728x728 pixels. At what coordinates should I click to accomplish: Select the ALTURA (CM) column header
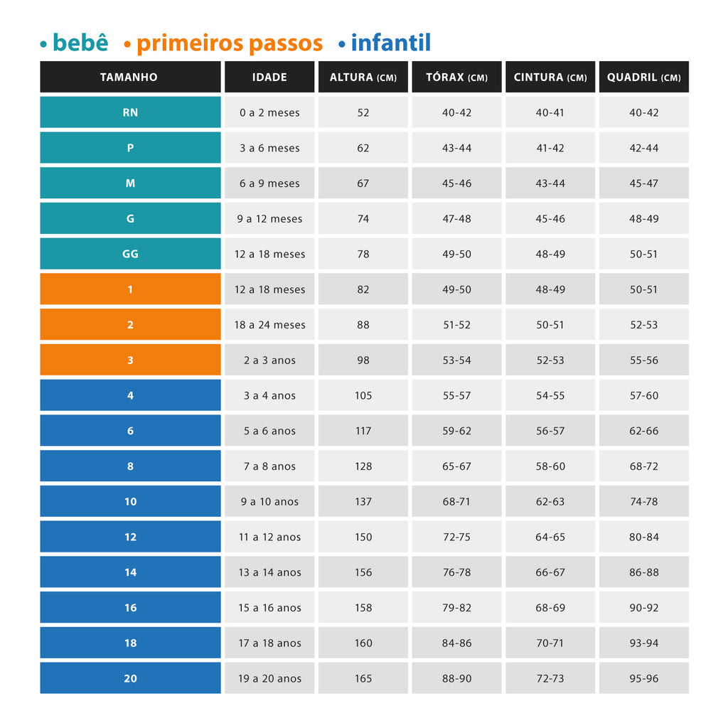(x=363, y=77)
